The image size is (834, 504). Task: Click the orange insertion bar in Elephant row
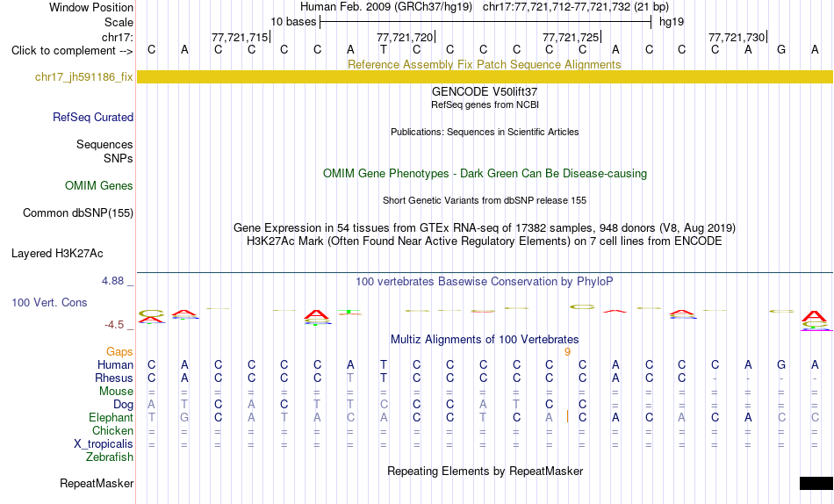coord(567,417)
